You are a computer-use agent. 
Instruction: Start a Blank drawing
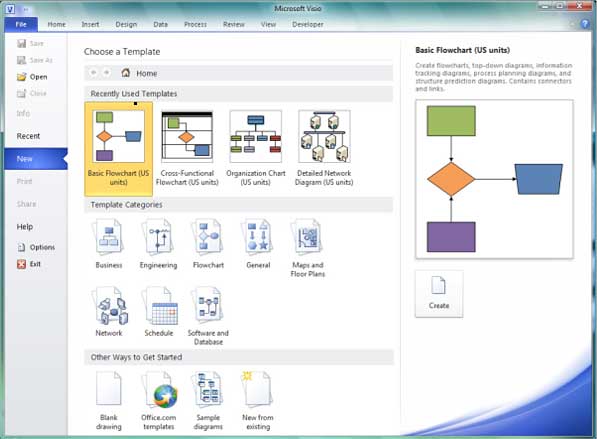[x=109, y=401]
